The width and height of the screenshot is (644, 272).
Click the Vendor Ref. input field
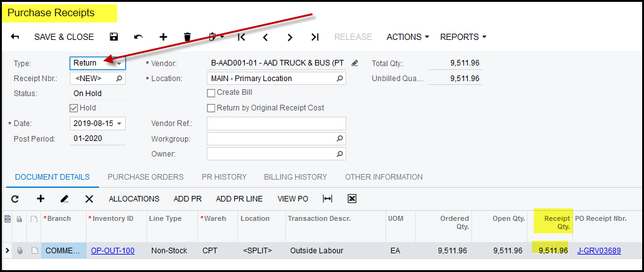(x=276, y=124)
